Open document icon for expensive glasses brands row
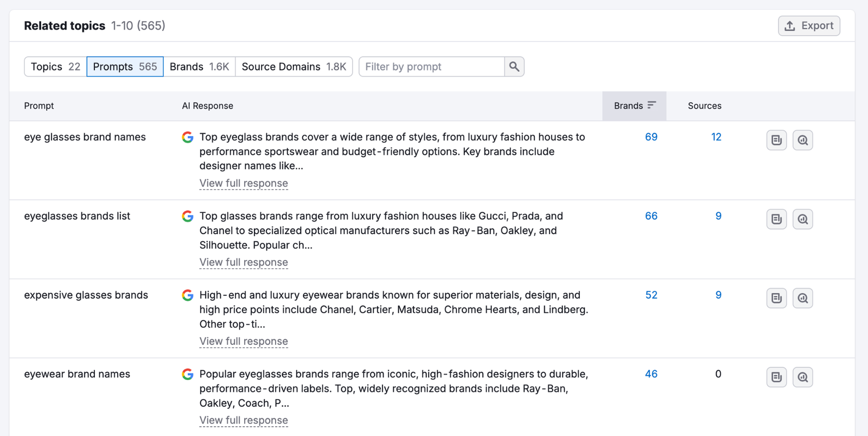This screenshot has height=436, width=868. point(776,298)
